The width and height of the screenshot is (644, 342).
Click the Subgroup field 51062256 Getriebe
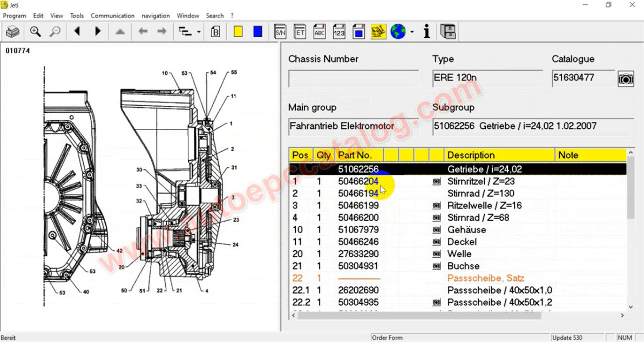click(x=533, y=127)
